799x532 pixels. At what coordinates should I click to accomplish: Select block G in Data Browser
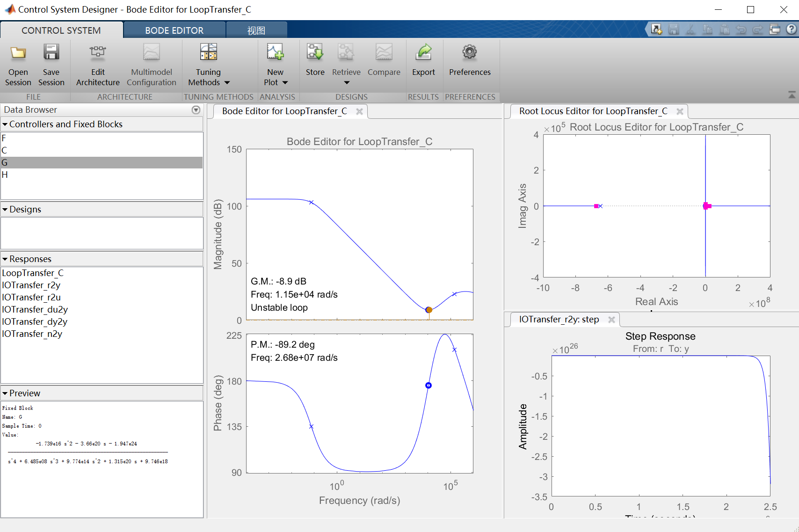(x=102, y=162)
